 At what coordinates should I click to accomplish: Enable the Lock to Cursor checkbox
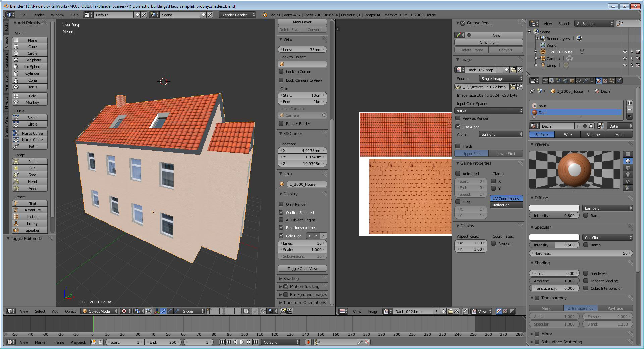(x=281, y=71)
